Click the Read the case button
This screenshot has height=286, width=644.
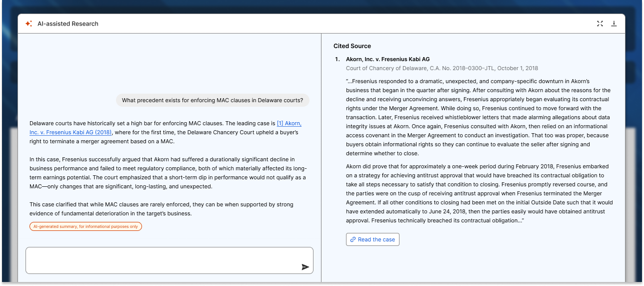372,239
